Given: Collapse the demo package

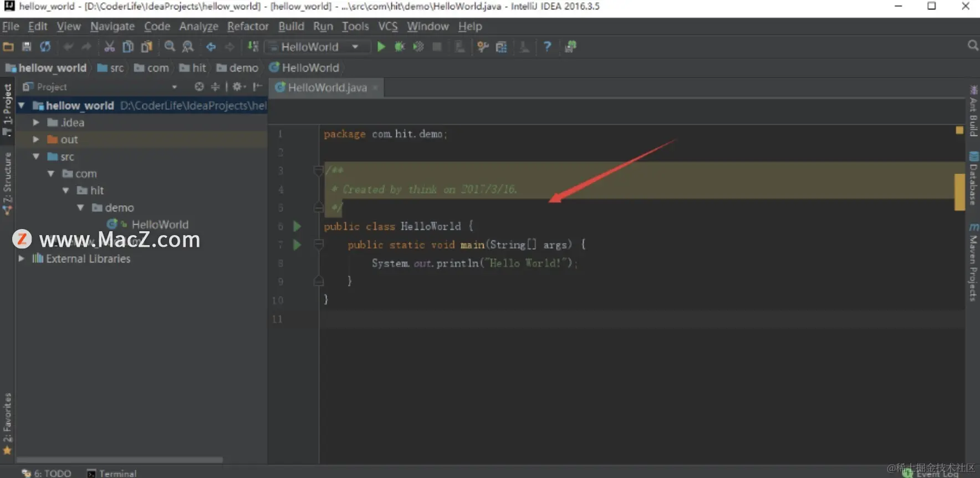Looking at the screenshot, I should click(81, 207).
